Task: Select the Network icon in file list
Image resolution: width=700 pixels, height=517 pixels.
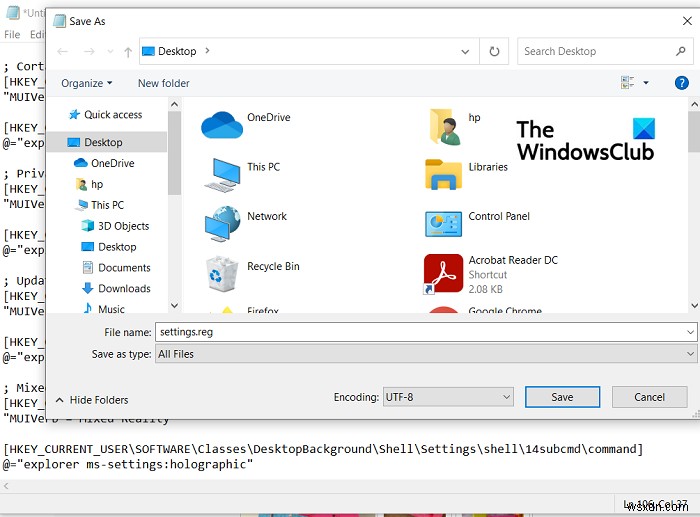Action: point(222,223)
